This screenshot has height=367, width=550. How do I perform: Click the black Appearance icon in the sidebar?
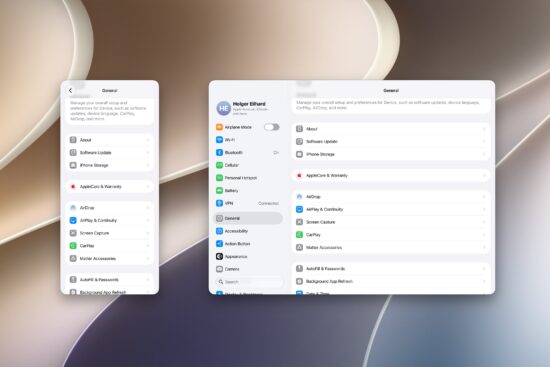(219, 256)
